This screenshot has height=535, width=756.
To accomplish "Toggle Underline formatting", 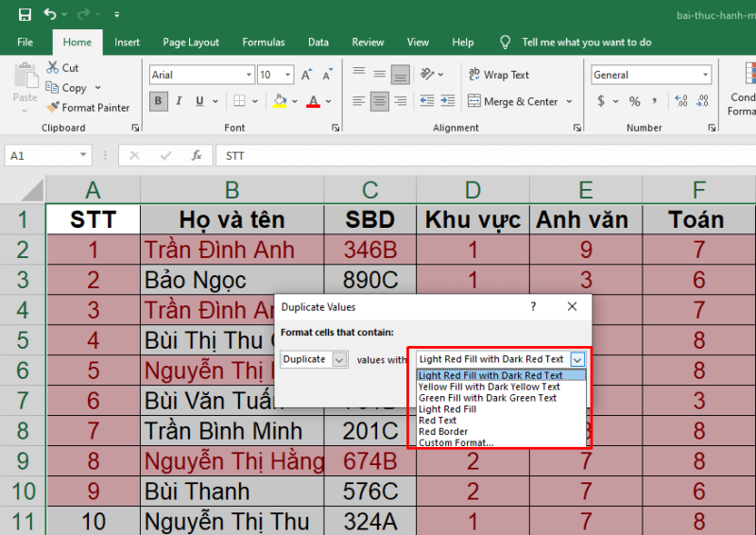I will click(201, 101).
